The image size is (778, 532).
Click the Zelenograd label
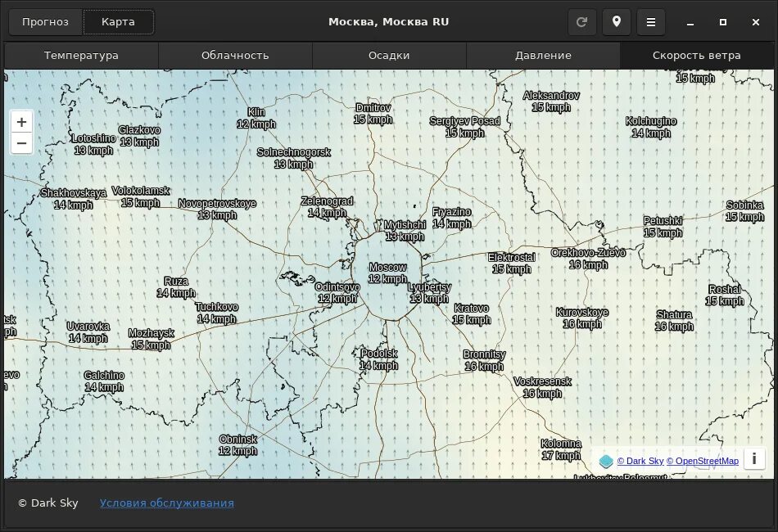point(327,207)
